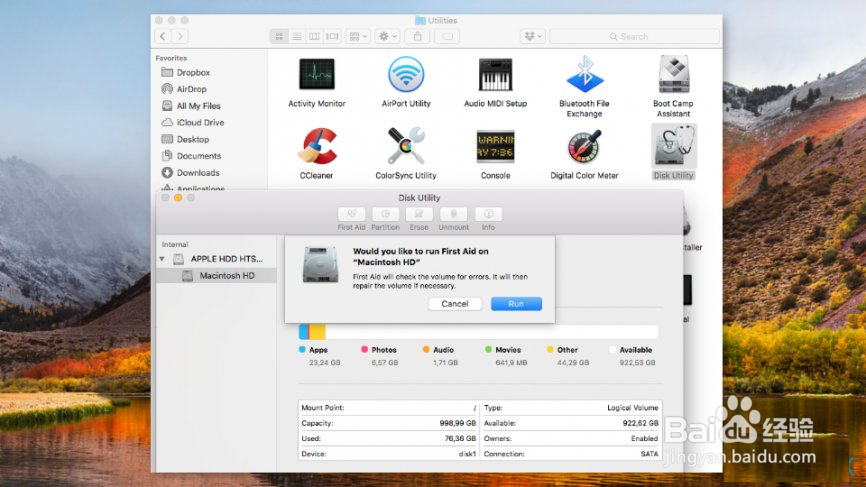Go back in Finder window
This screenshot has height=487, width=866.
162,36
